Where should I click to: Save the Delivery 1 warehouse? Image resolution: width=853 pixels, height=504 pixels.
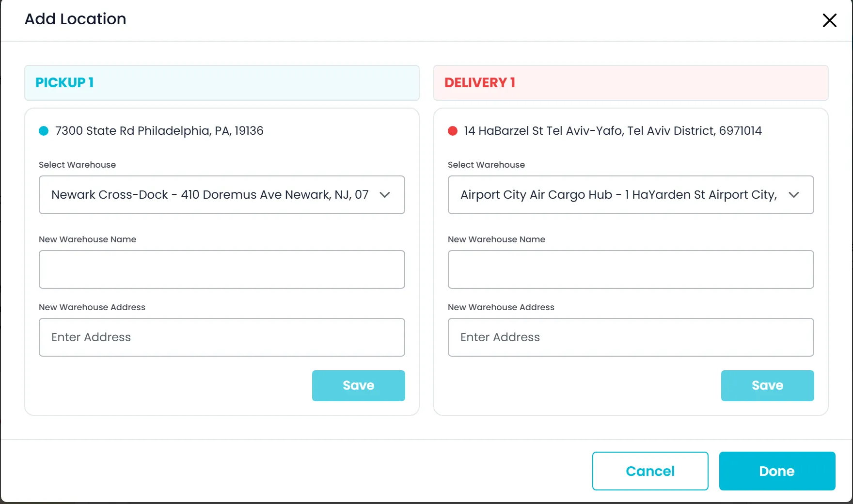click(x=768, y=386)
